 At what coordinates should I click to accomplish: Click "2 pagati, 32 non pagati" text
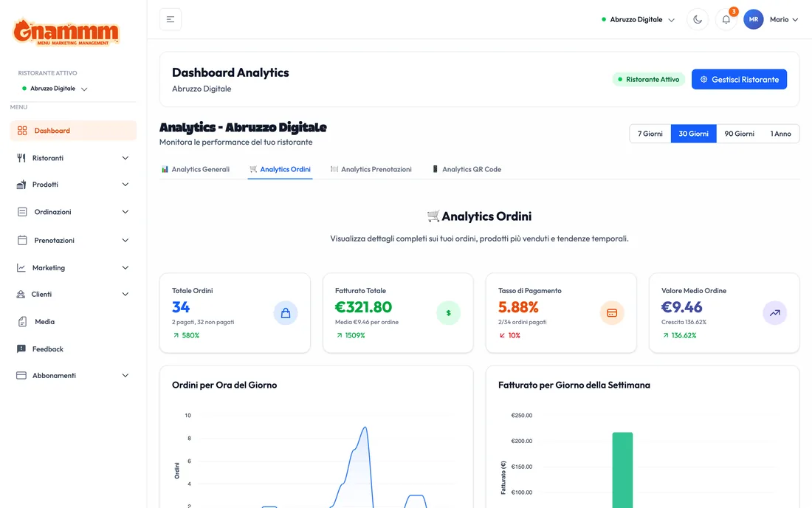point(203,322)
